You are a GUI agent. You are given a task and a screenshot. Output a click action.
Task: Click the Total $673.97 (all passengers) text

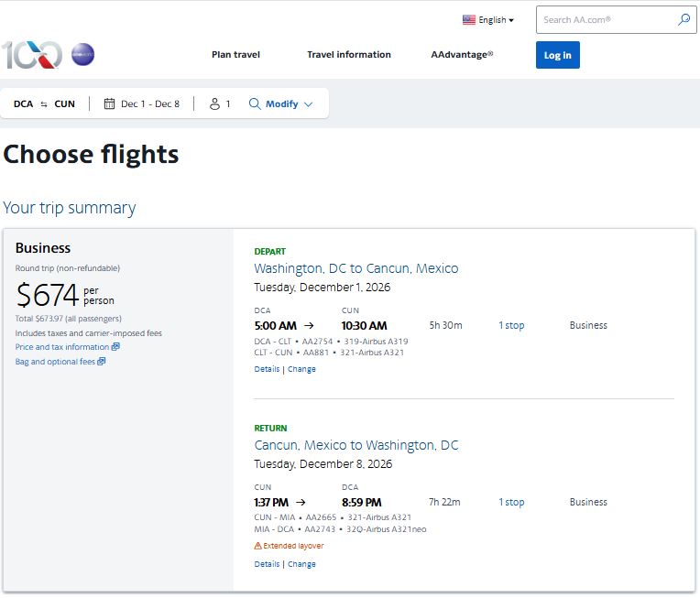[69, 318]
